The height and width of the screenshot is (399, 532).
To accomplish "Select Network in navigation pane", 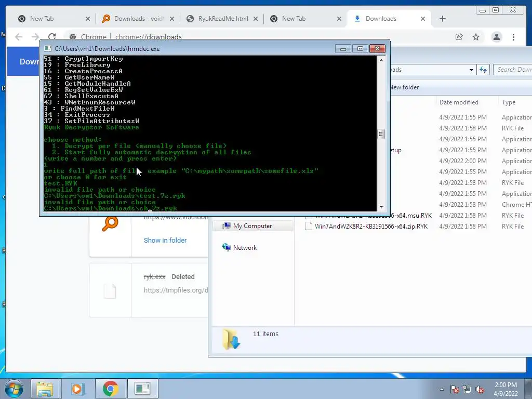I will [x=245, y=248].
